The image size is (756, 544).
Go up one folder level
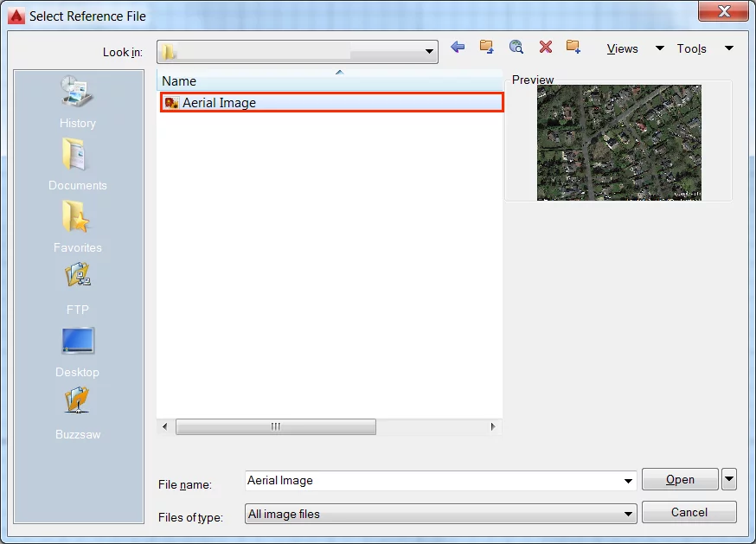pyautogui.click(x=486, y=48)
